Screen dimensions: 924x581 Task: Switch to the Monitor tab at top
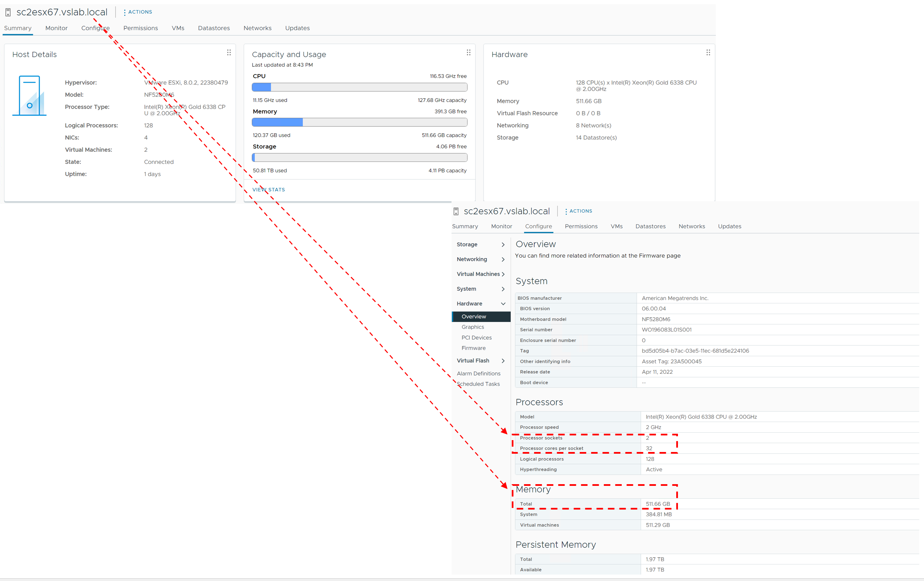pyautogui.click(x=57, y=28)
